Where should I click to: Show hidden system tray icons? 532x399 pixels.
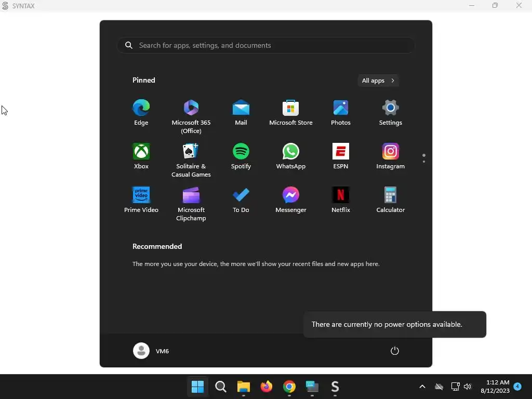422,387
